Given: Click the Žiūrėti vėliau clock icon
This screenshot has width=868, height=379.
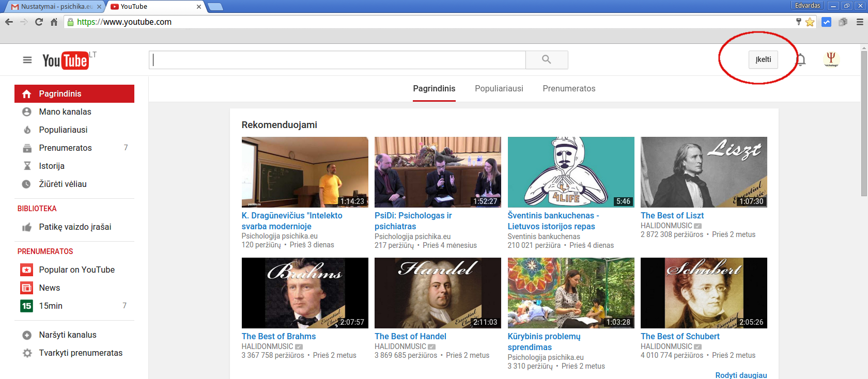Looking at the screenshot, I should (x=26, y=184).
